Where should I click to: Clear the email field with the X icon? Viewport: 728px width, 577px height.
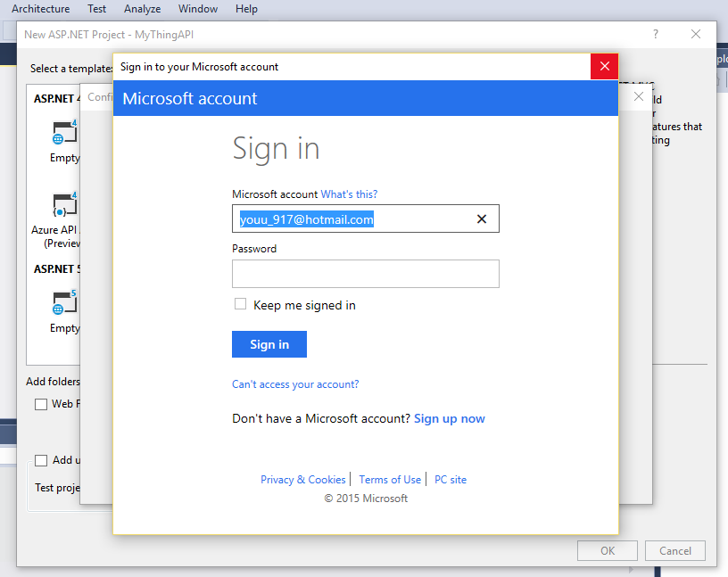pos(482,219)
